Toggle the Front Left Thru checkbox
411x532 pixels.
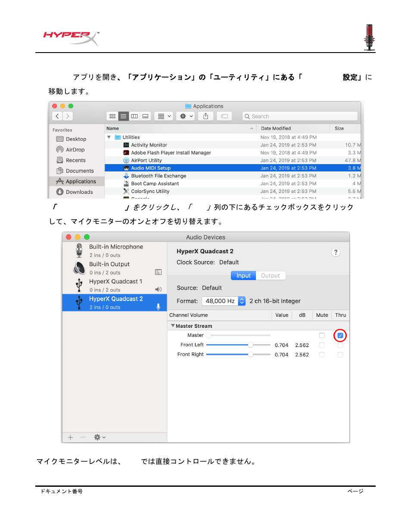click(x=340, y=345)
